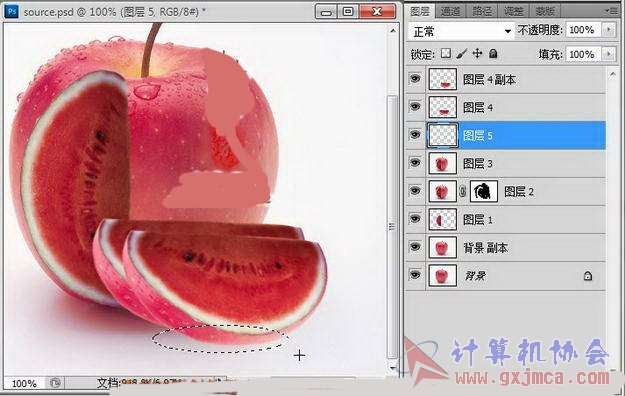
Task: Expand the 不透明度 opacity slider arrow
Action: tap(608, 30)
